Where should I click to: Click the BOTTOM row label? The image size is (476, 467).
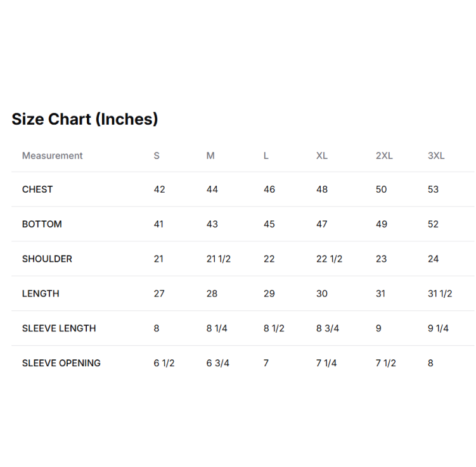click(42, 224)
